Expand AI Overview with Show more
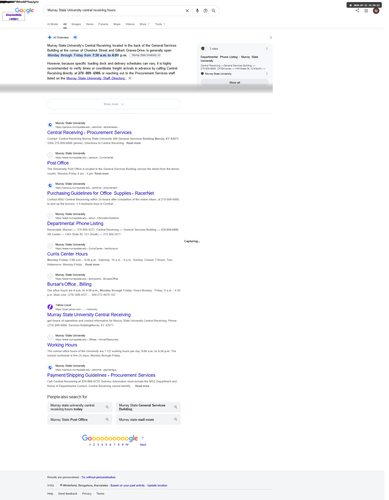 pyautogui.click(x=114, y=104)
